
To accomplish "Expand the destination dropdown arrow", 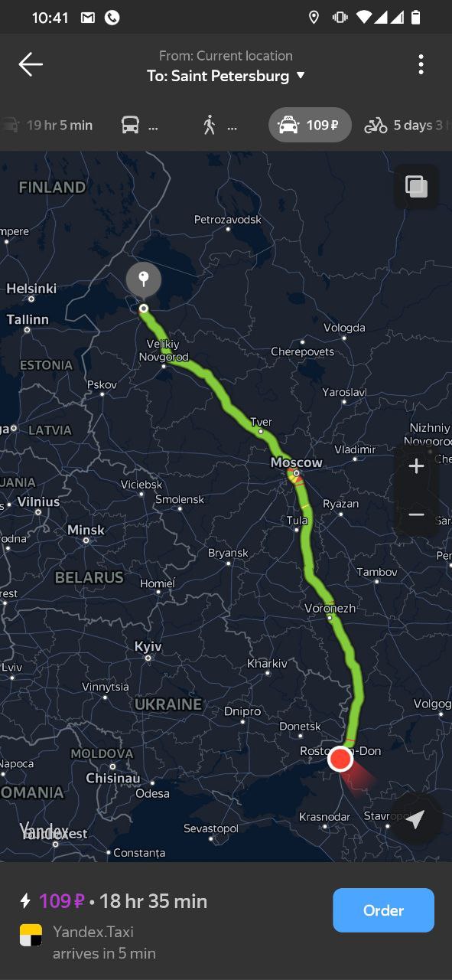I will pyautogui.click(x=301, y=76).
